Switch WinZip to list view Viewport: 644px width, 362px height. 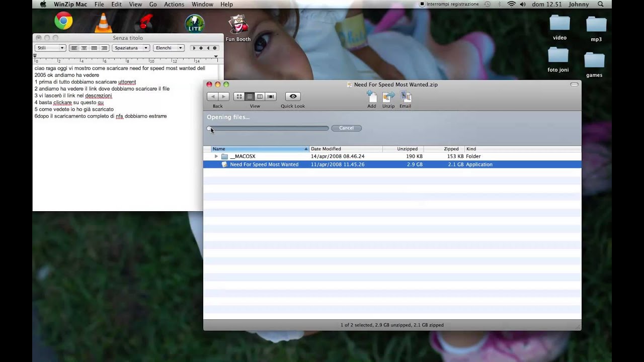pos(250,97)
